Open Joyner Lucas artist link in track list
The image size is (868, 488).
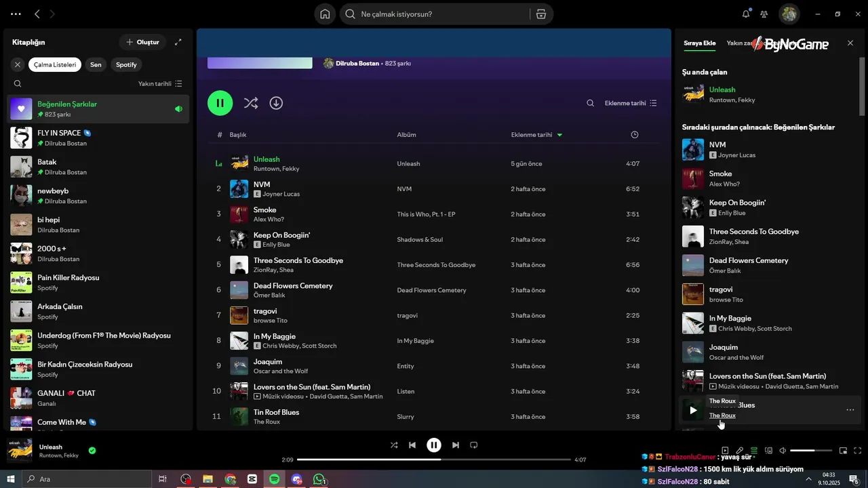coord(281,194)
